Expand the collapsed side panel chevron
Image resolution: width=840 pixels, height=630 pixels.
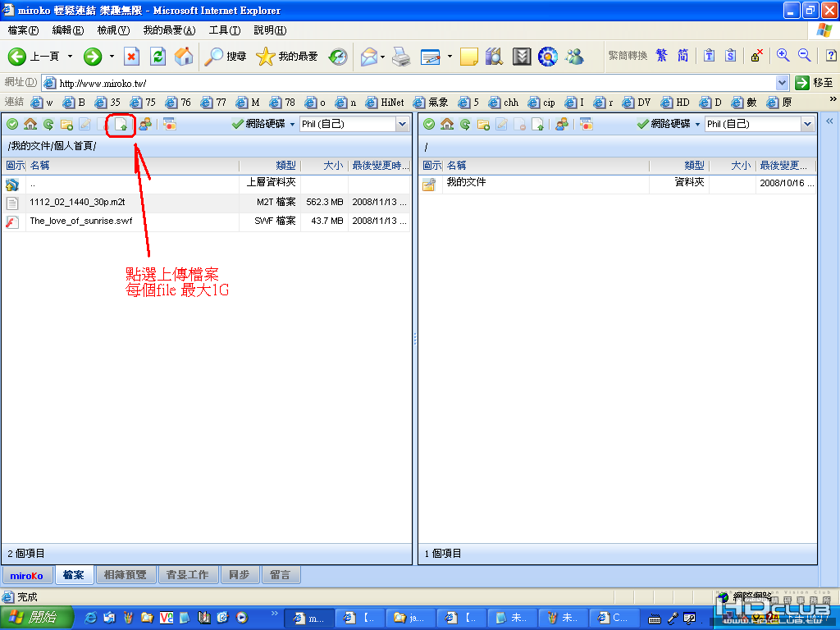829,121
